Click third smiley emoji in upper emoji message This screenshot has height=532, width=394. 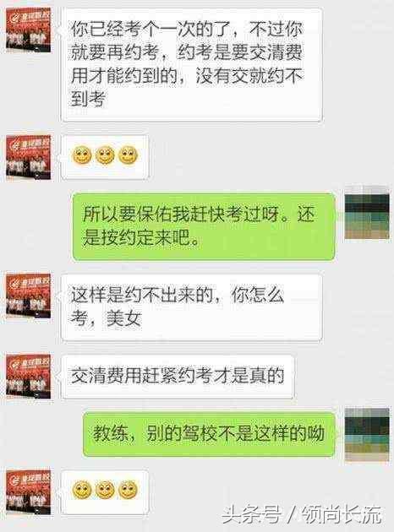(128, 155)
